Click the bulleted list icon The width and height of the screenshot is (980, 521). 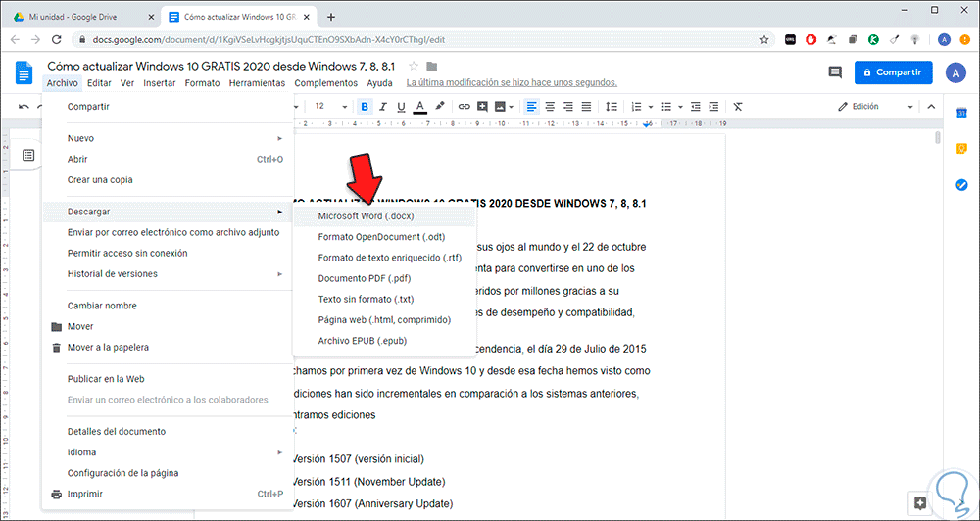pyautogui.click(x=666, y=106)
